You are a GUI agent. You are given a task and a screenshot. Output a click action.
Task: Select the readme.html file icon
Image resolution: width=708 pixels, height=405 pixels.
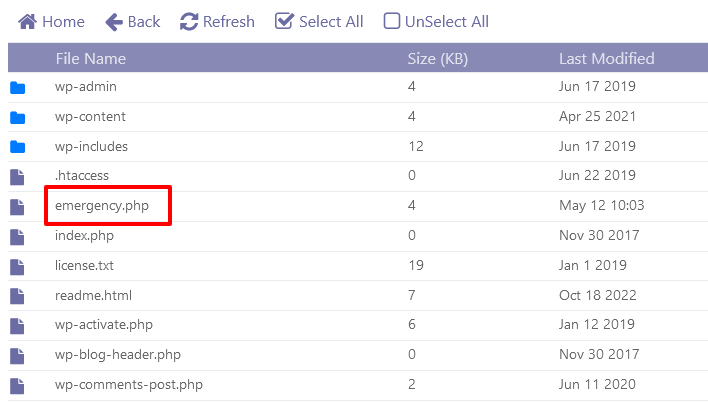[17, 296]
